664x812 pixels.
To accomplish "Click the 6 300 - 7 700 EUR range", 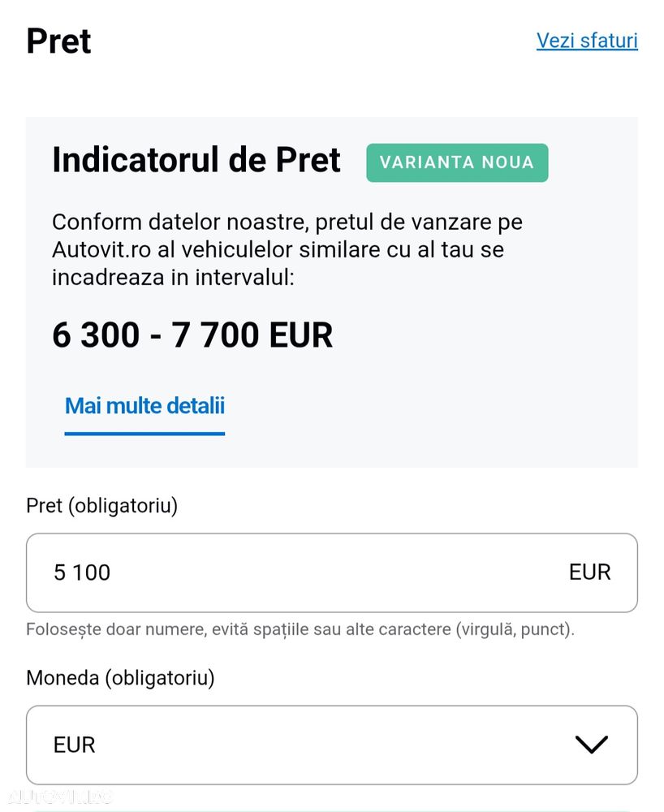I will click(x=192, y=335).
